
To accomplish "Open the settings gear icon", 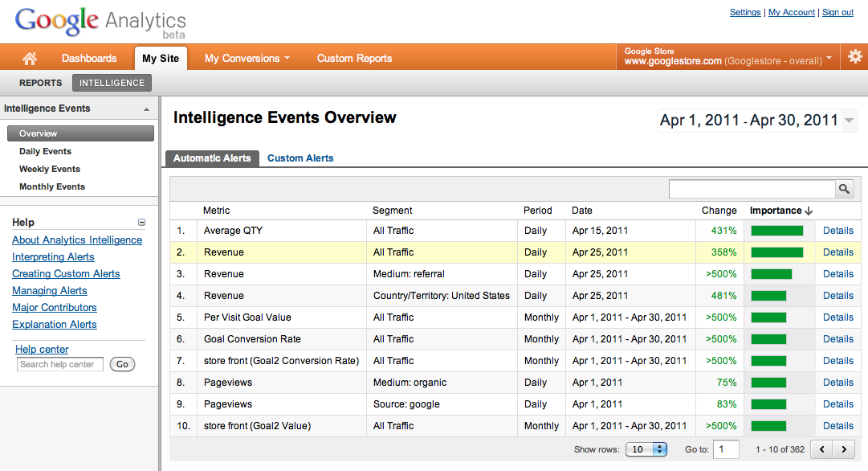I will pyautogui.click(x=854, y=56).
